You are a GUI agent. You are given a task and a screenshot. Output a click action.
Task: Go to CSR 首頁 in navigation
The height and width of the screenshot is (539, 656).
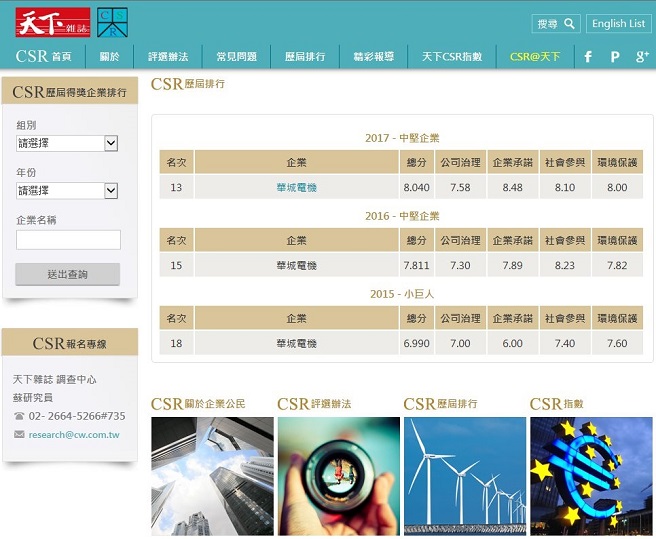[x=44, y=56]
